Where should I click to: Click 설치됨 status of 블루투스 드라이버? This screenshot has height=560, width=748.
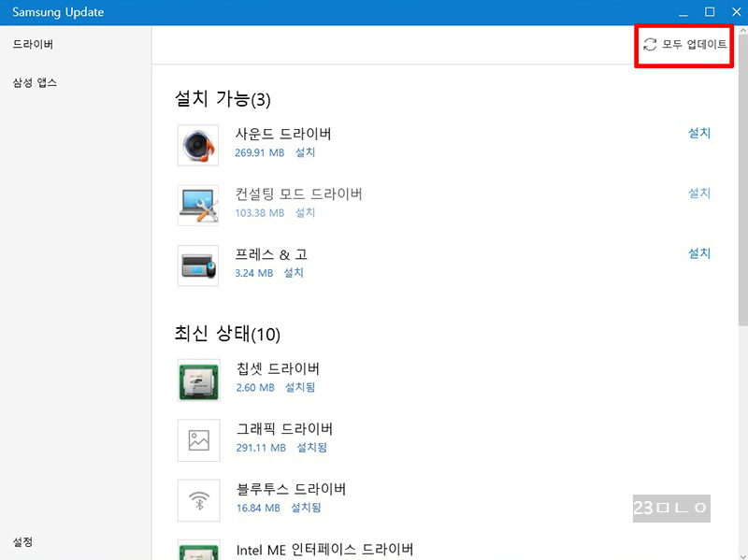307,508
